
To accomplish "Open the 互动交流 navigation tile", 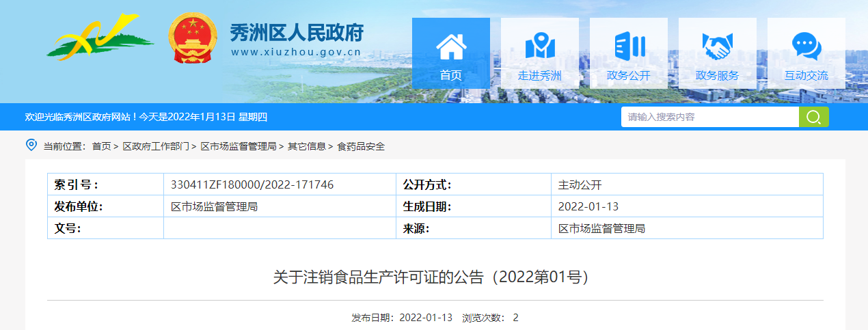I will pos(806,53).
